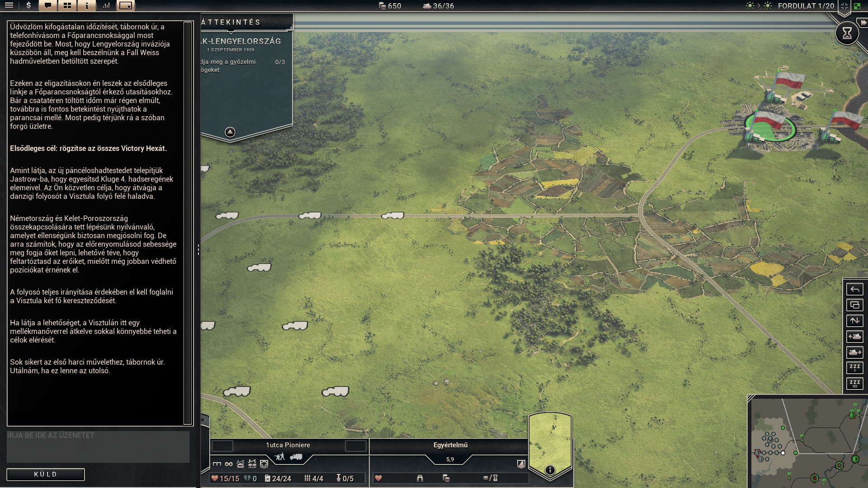
Task: Click the swap up-down arrows button
Action: 854,321
